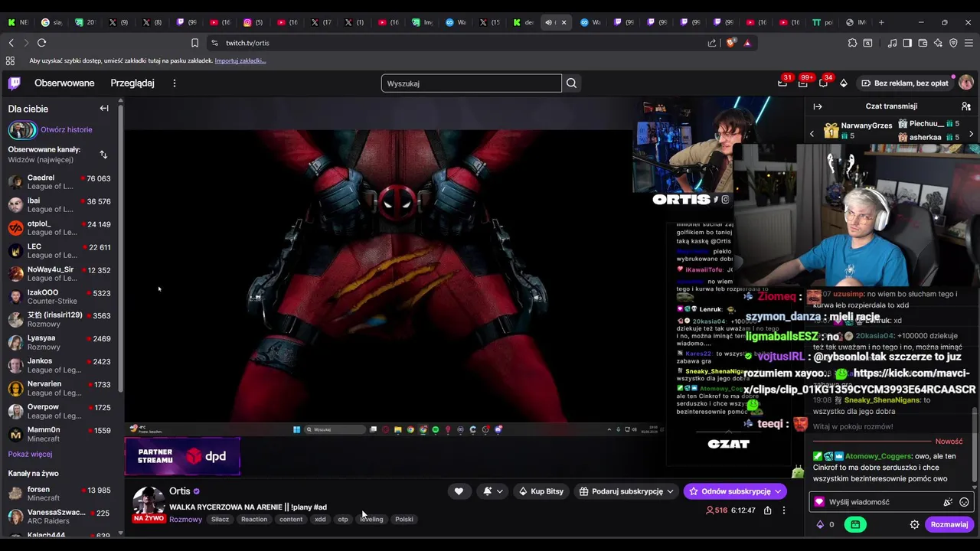Reload the page with refresh button
This screenshot has height=551, width=980.
pos(42,43)
